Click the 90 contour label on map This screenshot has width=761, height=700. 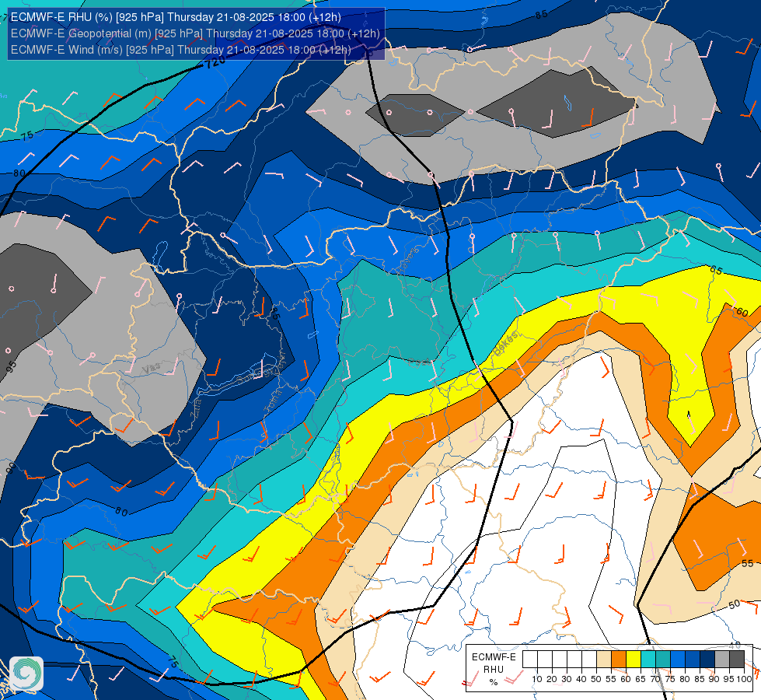tap(10, 468)
